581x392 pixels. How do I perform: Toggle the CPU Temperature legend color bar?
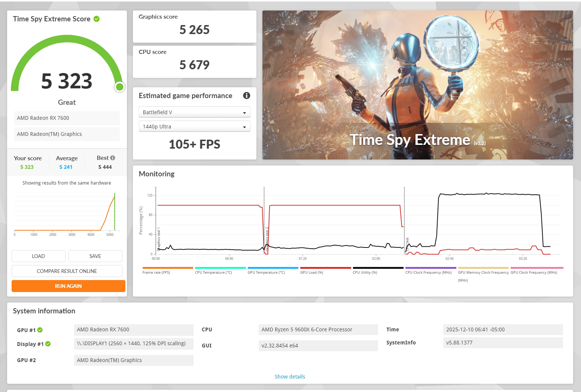point(220,268)
